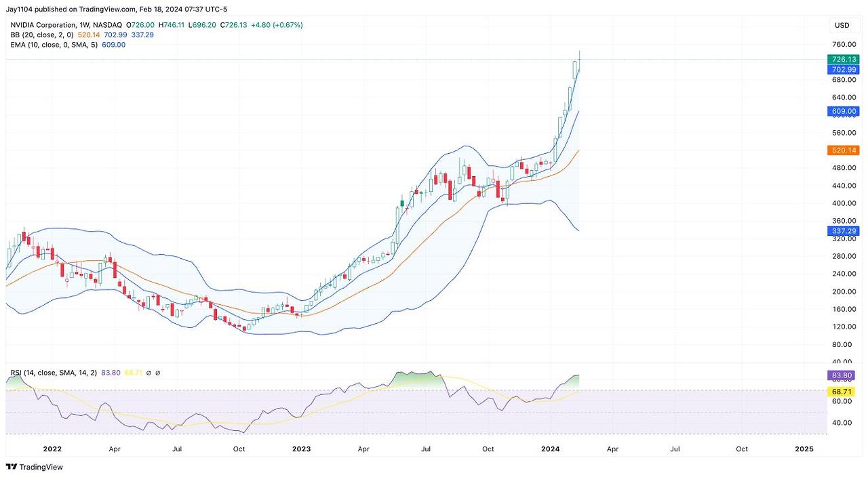Click the 640.00 price axis label
Viewport: 868px width, 477px height.
coord(844,98)
